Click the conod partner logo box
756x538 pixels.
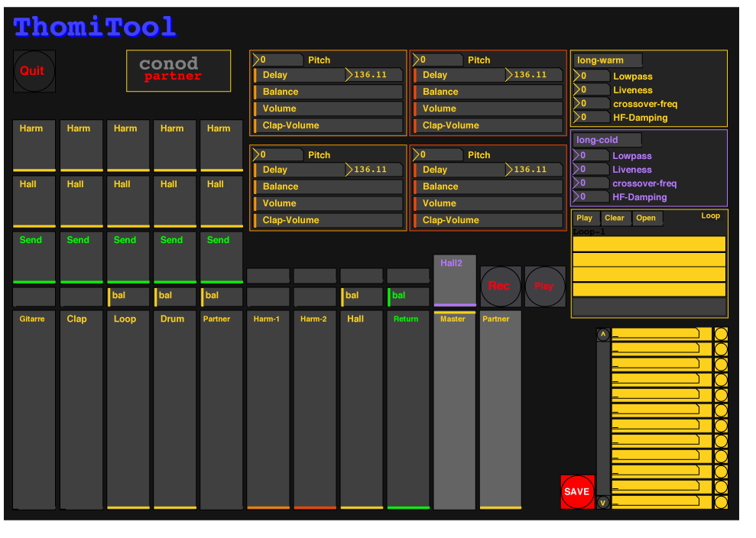(x=178, y=71)
